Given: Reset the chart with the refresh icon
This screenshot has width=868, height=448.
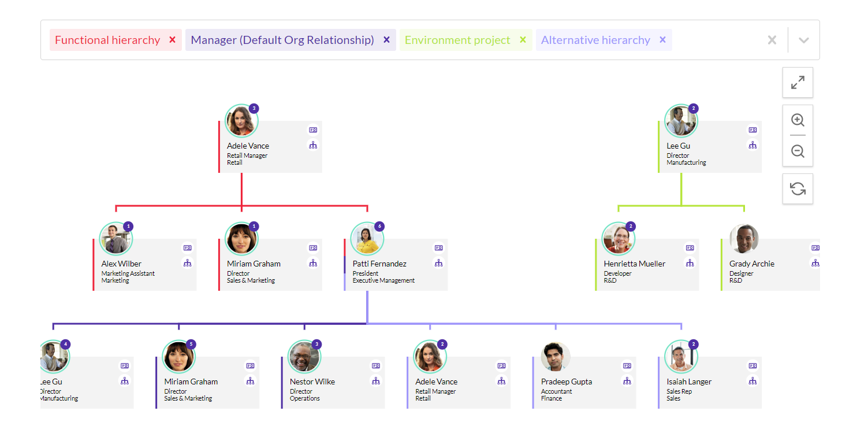Looking at the screenshot, I should [798, 188].
